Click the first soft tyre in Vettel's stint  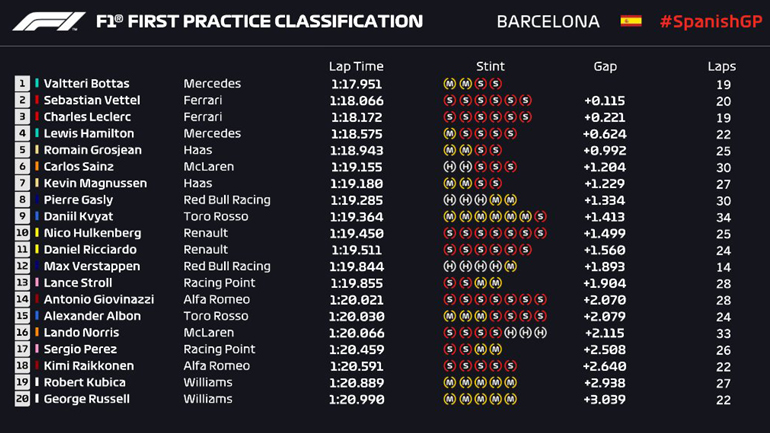[x=449, y=101]
